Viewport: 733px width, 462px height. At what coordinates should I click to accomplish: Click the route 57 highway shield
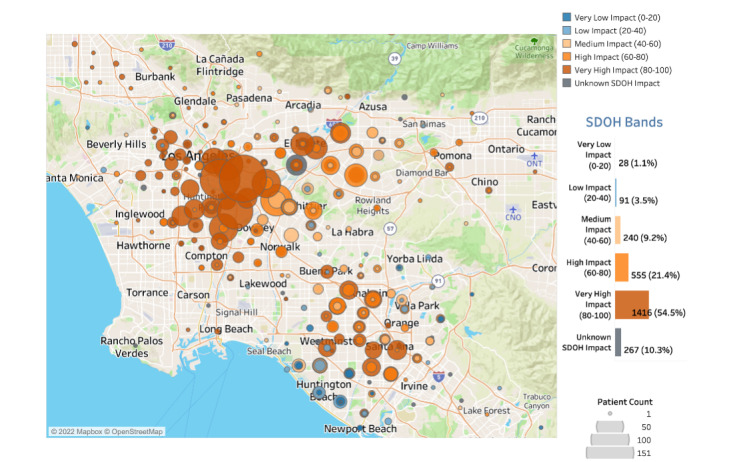pos(390,228)
